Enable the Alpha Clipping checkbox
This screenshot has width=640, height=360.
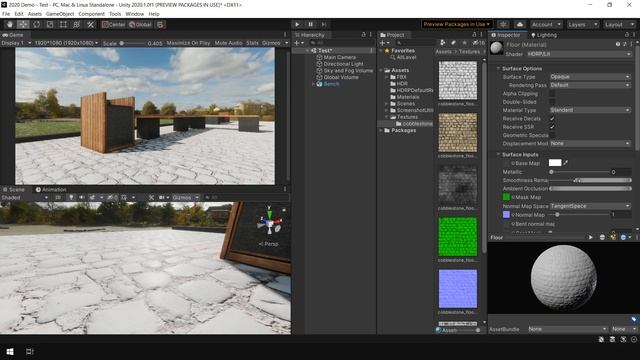552,93
